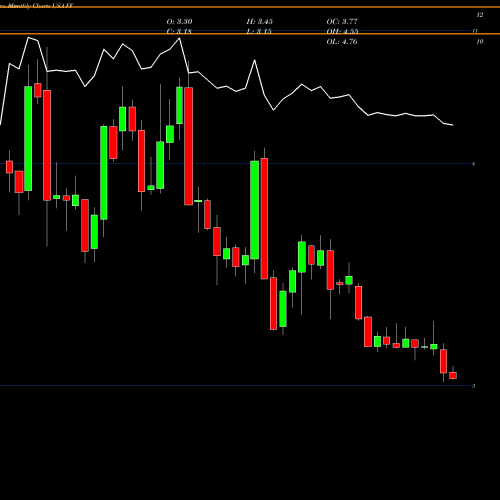Click the close price "C: 3.18"

(179, 32)
